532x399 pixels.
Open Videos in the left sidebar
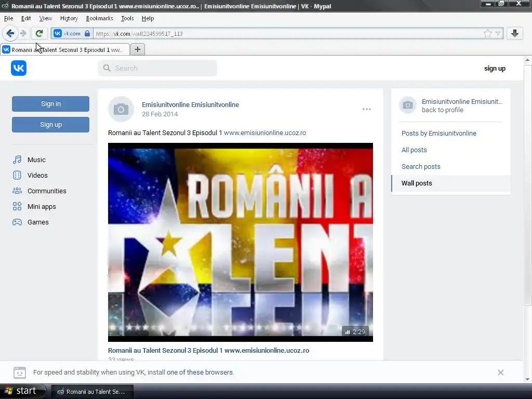pos(37,176)
